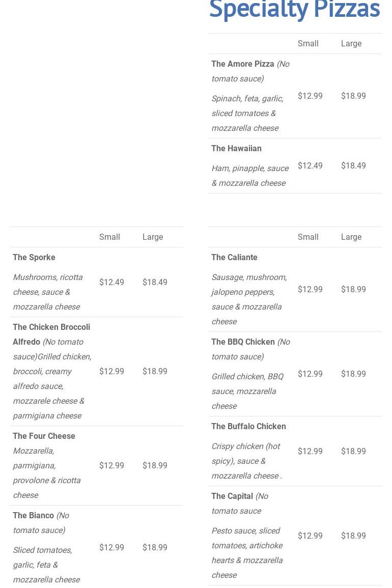Click The Caliante pizza name
This screenshot has width=392, height=588.
tap(234, 258)
